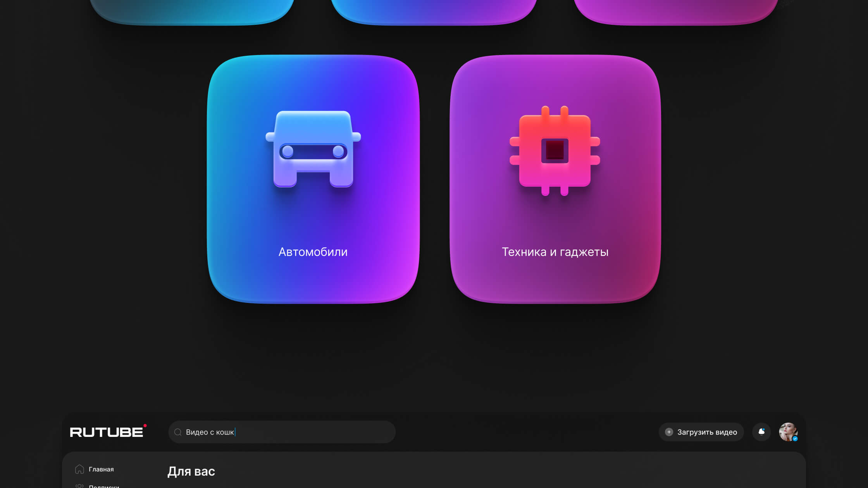The image size is (868, 488).
Task: Open the Главная menu item
Action: pos(101,469)
